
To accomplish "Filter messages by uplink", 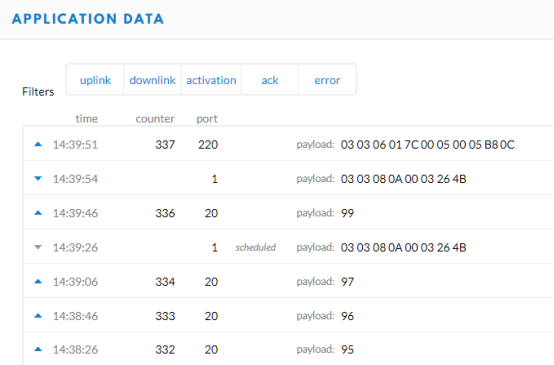I will point(95,80).
